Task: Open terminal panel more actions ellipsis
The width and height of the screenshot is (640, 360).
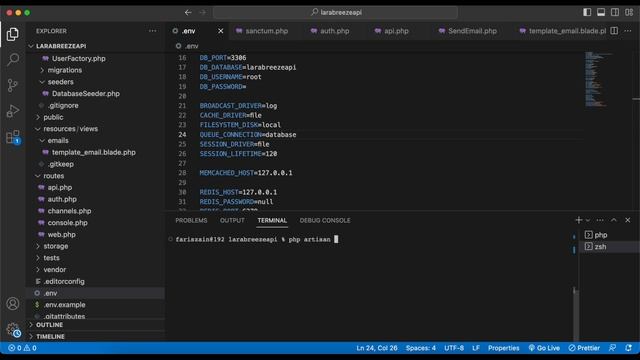Action: [600, 220]
